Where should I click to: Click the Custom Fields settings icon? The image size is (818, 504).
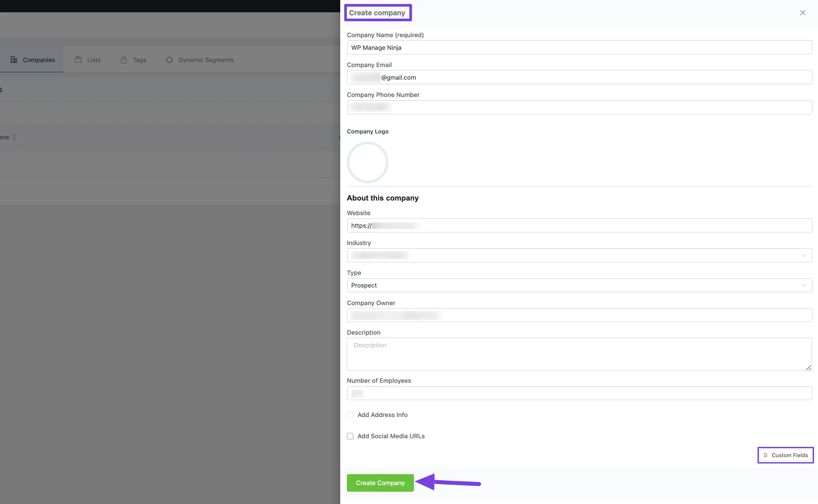tap(765, 455)
